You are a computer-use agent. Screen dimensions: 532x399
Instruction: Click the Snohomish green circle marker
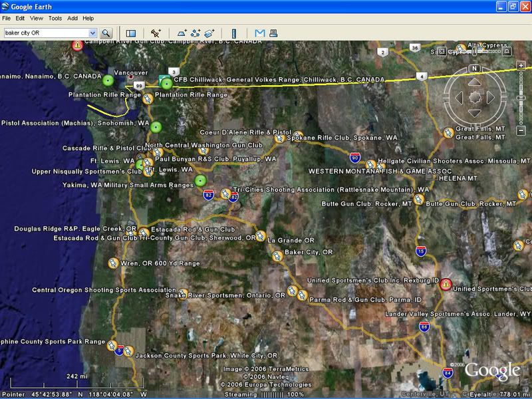click(x=156, y=128)
